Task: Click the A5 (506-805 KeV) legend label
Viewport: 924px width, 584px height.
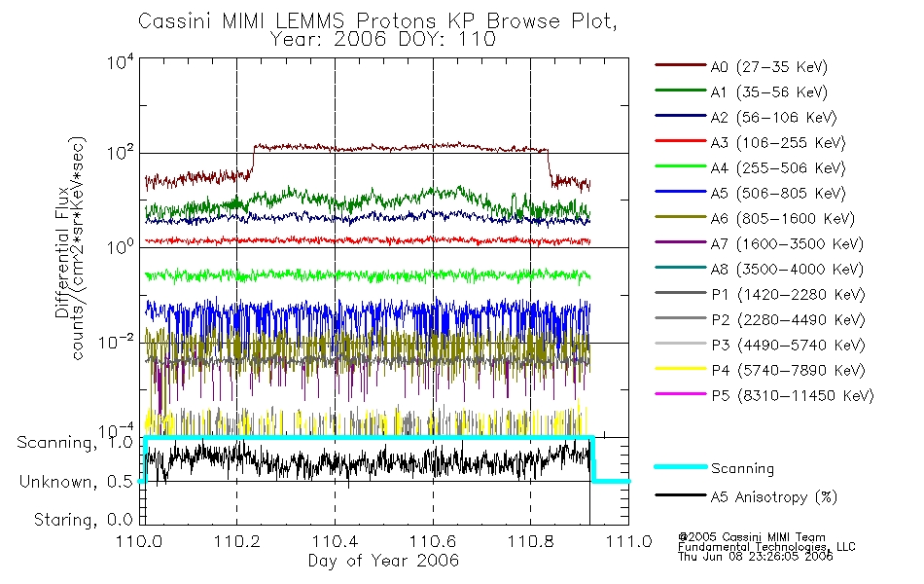Action: [778, 194]
